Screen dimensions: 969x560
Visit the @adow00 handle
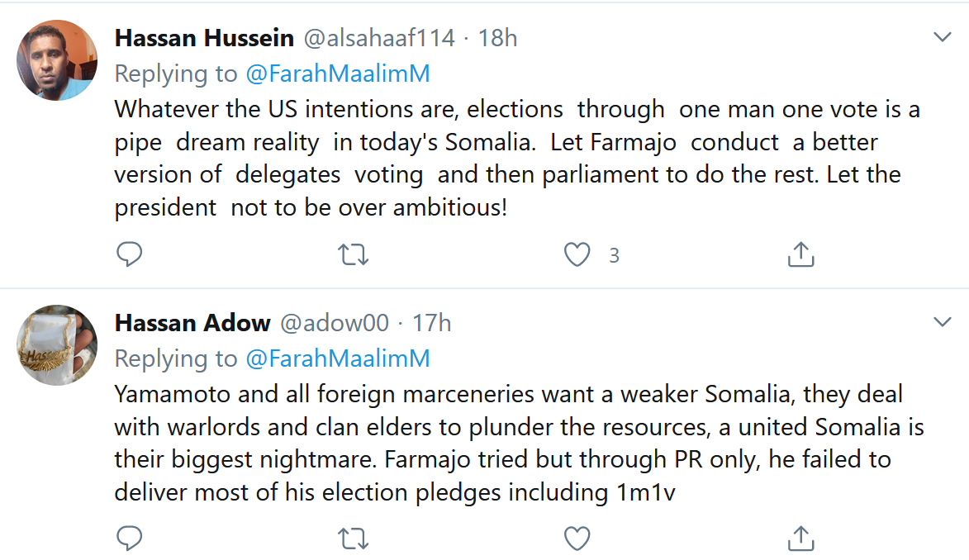[335, 322]
